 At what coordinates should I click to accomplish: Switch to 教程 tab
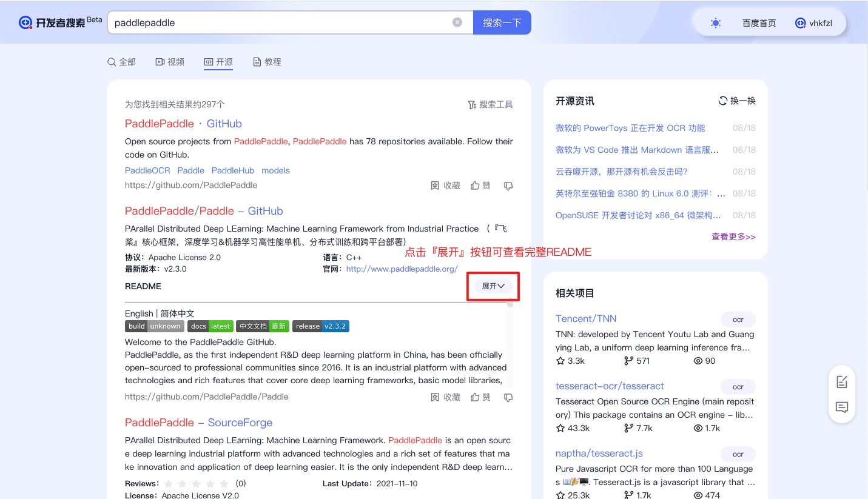[267, 62]
